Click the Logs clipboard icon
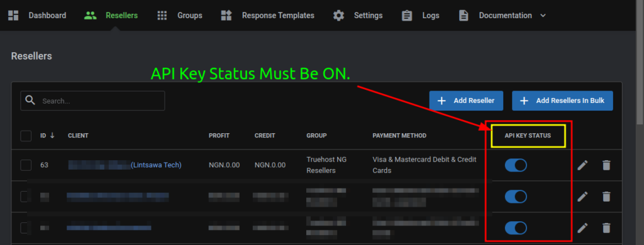644x245 pixels. tap(407, 16)
